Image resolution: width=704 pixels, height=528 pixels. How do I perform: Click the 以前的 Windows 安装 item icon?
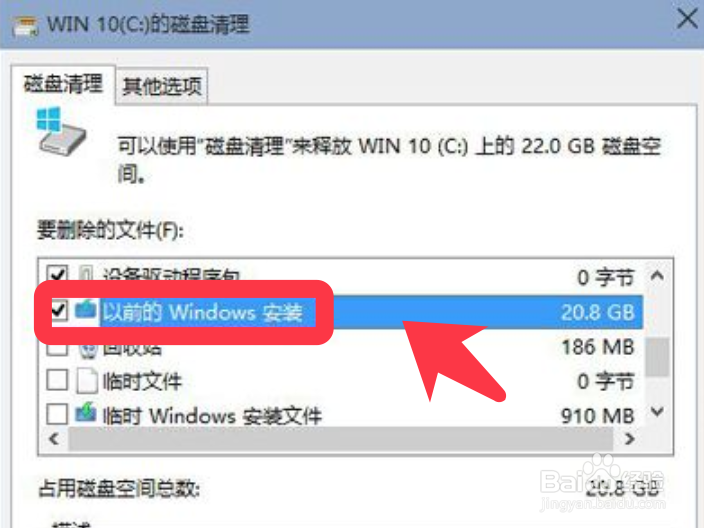[86, 310]
